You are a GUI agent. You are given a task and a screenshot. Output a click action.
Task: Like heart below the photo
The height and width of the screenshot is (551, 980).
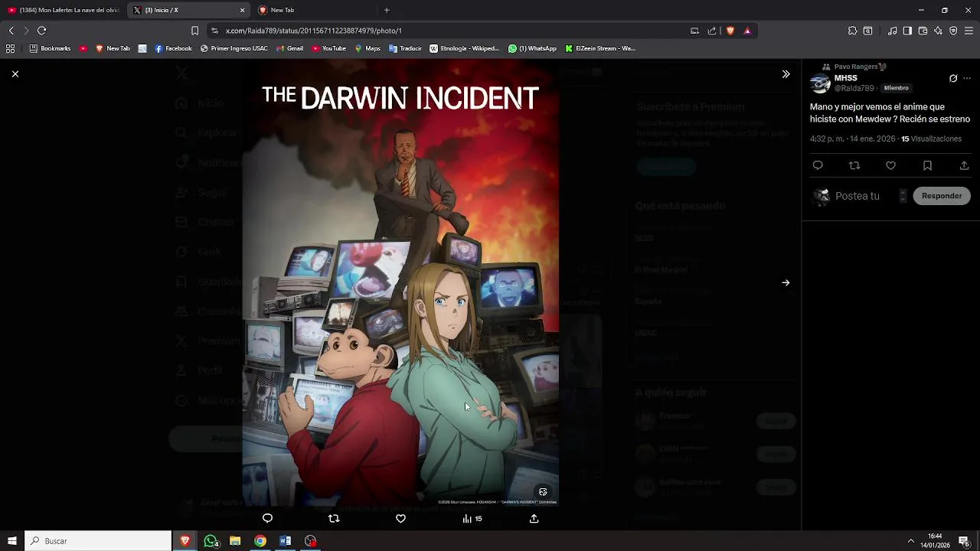tap(400, 519)
